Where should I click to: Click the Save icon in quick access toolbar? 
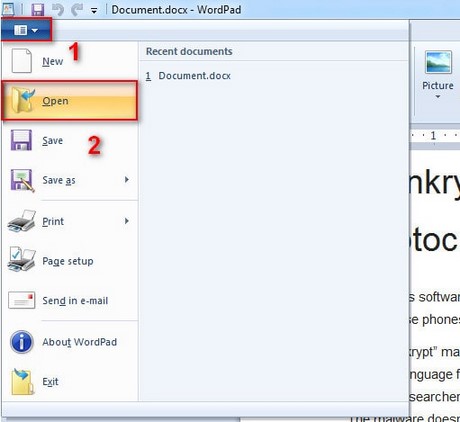tap(38, 9)
